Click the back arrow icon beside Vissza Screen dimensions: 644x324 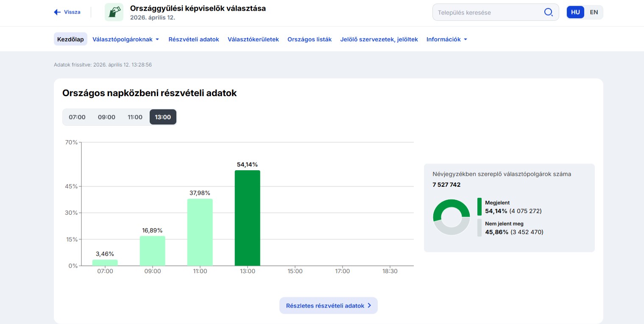point(57,12)
